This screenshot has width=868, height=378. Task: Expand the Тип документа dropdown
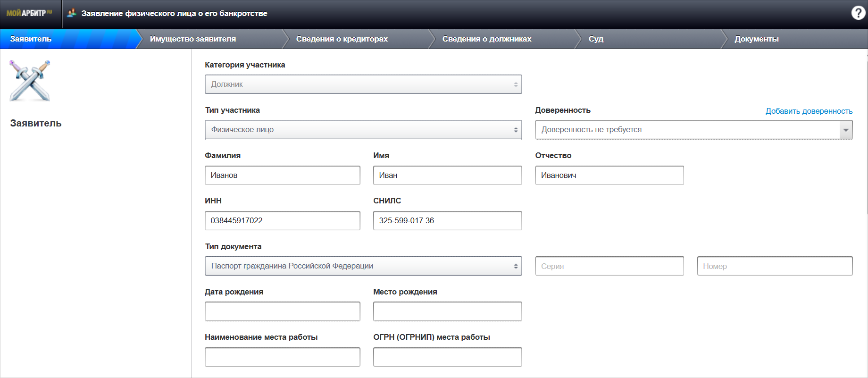363,266
